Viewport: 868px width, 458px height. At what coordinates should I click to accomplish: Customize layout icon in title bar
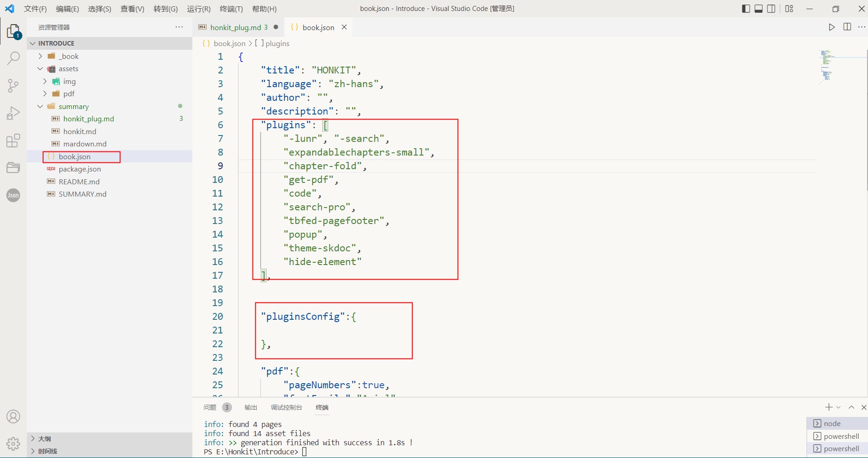[789, 9]
